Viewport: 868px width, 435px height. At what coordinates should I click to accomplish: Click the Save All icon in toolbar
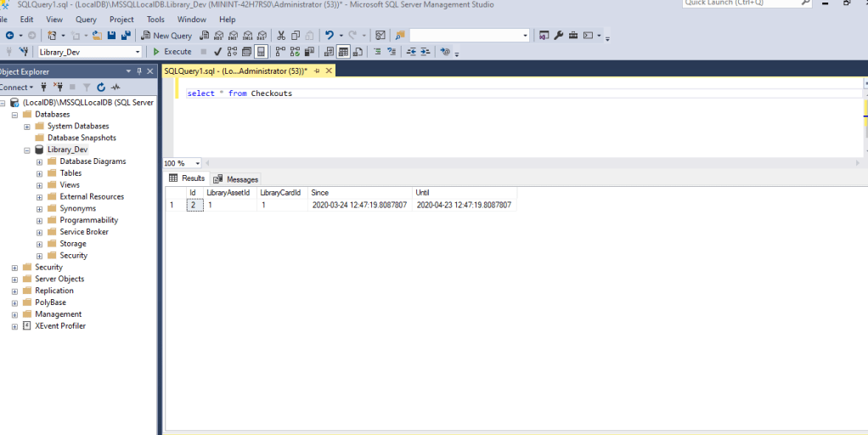126,36
